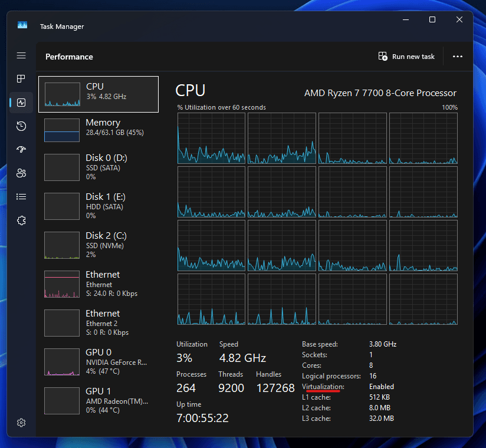Maximize the Task Manager window
The height and width of the screenshot is (448, 486).
click(x=432, y=20)
